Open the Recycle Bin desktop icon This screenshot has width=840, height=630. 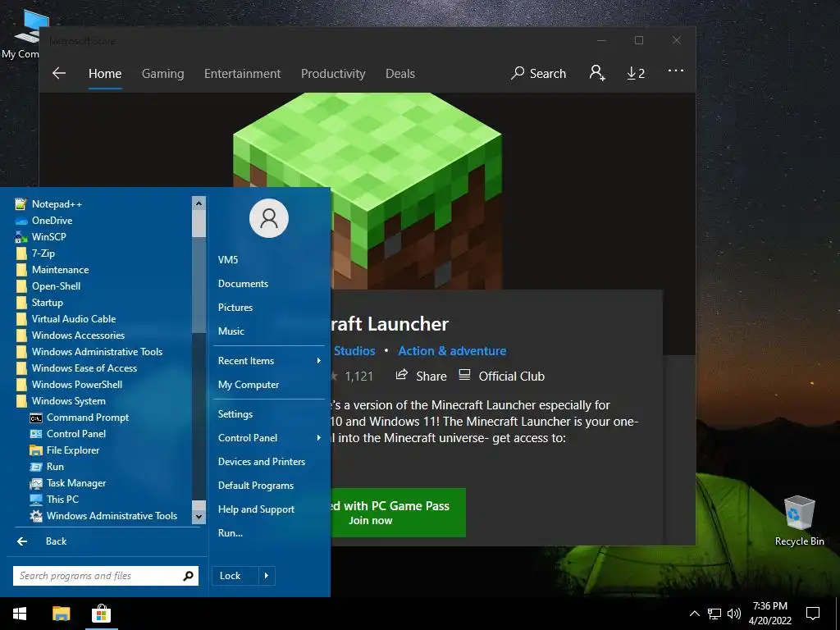(x=799, y=521)
